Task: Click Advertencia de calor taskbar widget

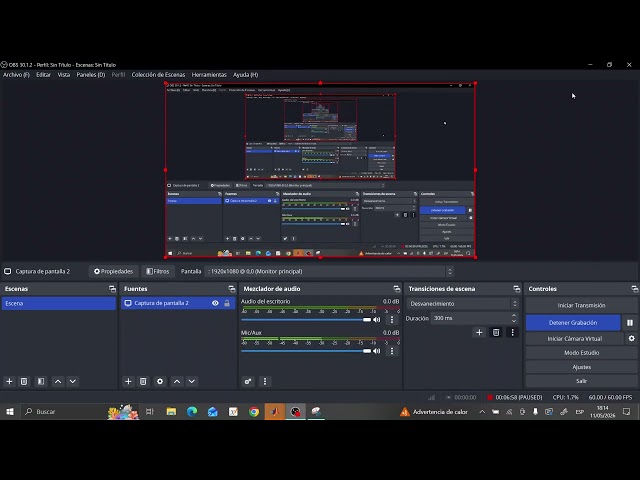Action: (433, 412)
